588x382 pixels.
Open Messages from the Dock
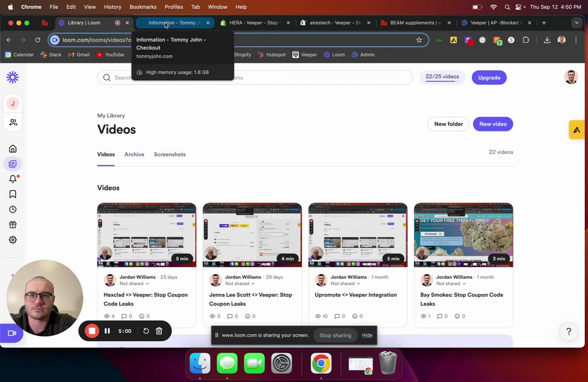(x=227, y=364)
